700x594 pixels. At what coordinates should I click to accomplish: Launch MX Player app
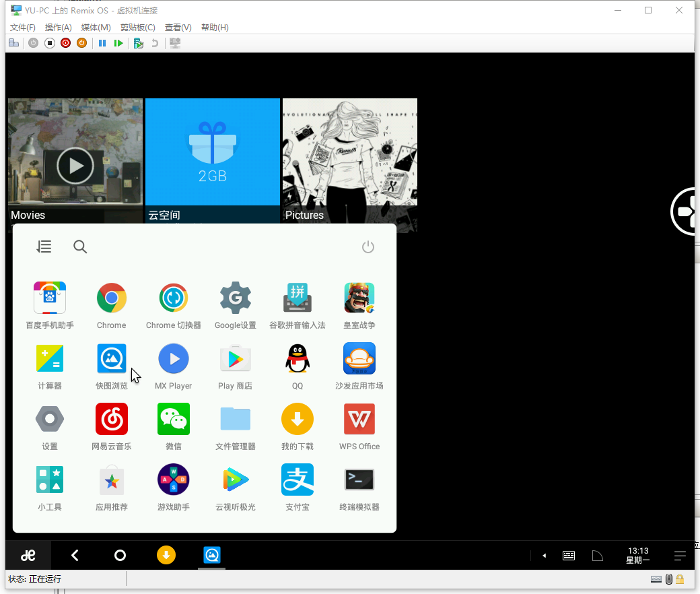(x=174, y=359)
